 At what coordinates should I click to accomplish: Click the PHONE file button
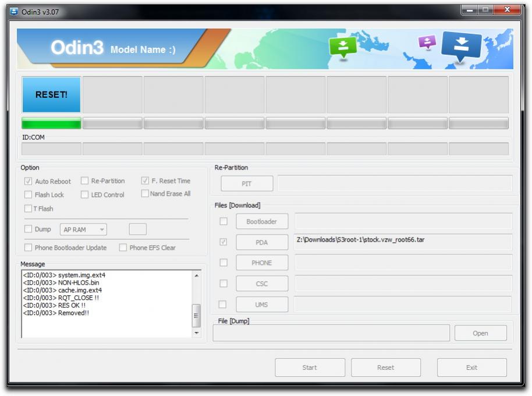tap(262, 263)
